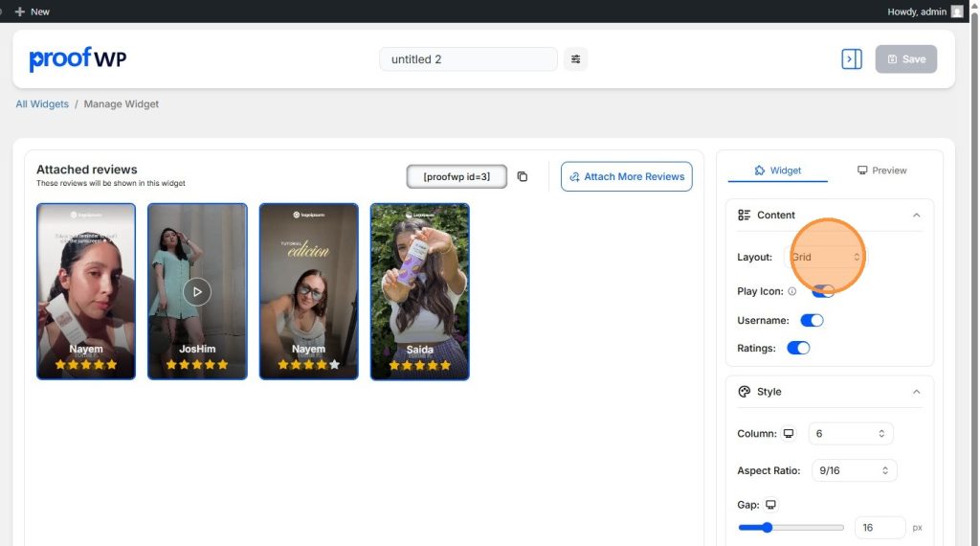Open the Layout dropdown
Image resolution: width=980 pixels, height=546 pixels.
click(x=825, y=257)
